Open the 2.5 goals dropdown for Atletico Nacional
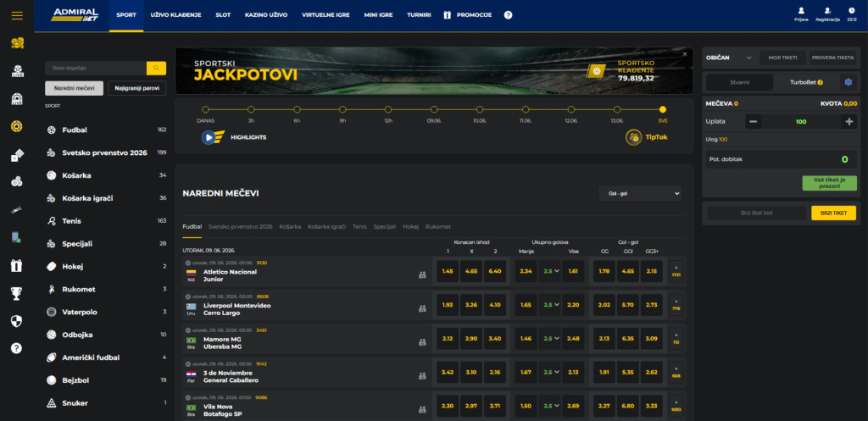The height and width of the screenshot is (421, 868). (x=550, y=271)
